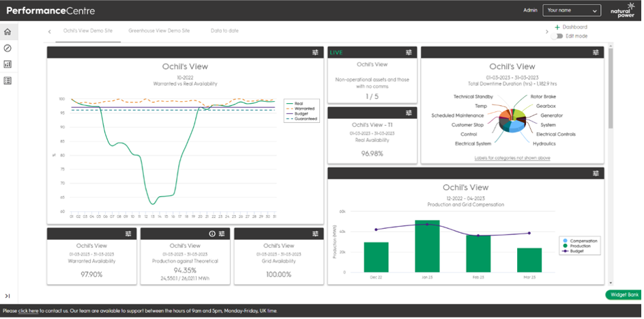This screenshot has width=644, height=319.
Task: Click the Technical Standby pie label
Action: pyautogui.click(x=473, y=96)
